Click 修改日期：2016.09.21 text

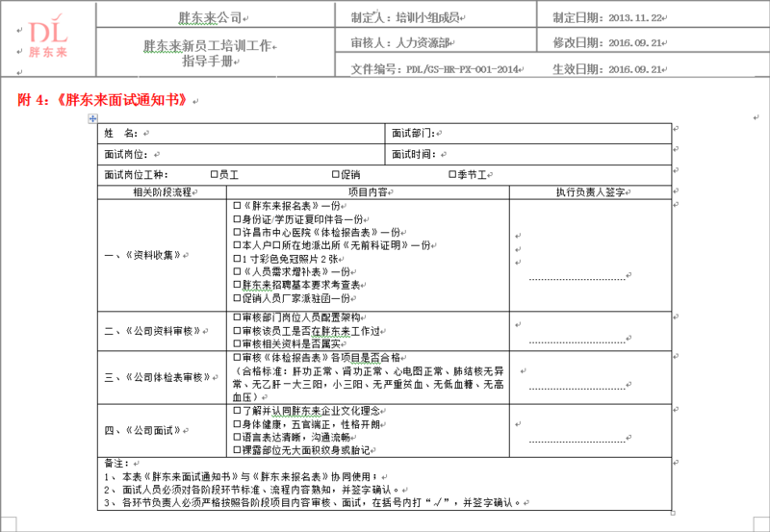(x=607, y=43)
